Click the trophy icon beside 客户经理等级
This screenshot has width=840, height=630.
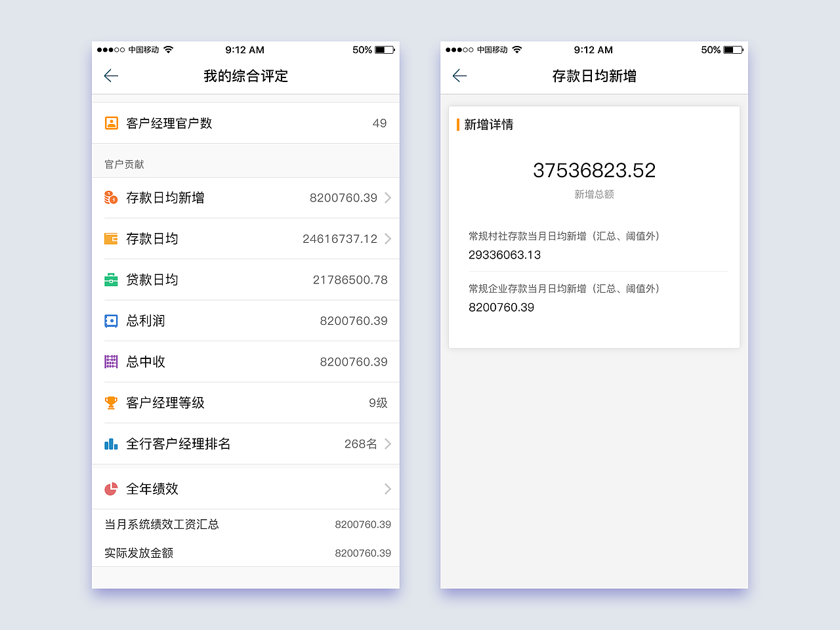[111, 402]
